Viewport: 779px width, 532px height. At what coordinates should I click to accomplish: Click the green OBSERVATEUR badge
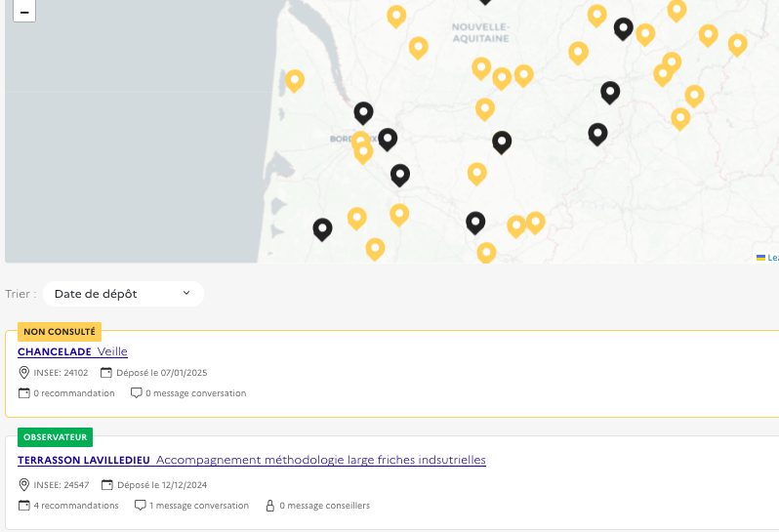click(56, 437)
